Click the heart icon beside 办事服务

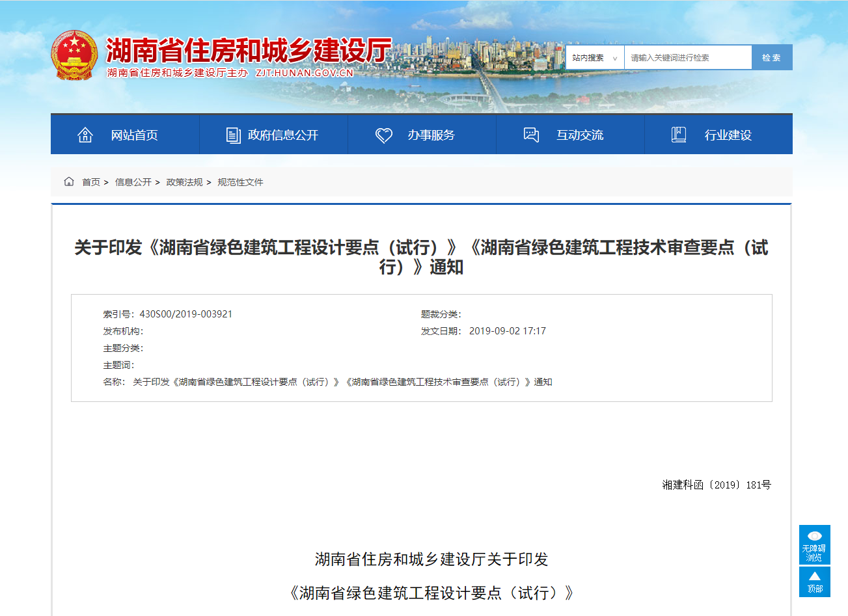tap(384, 135)
